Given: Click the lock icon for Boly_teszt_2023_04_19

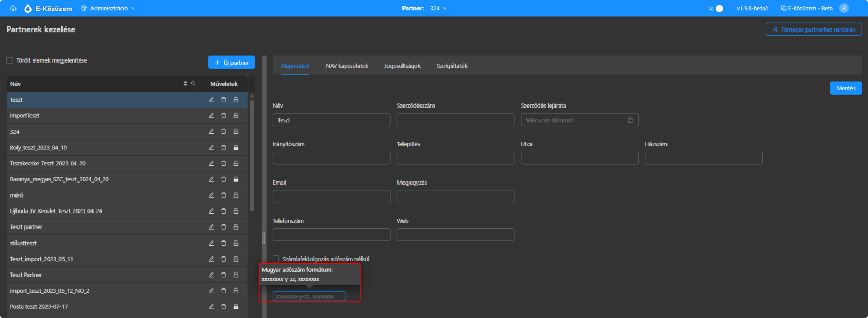Looking at the screenshot, I should coord(236,148).
